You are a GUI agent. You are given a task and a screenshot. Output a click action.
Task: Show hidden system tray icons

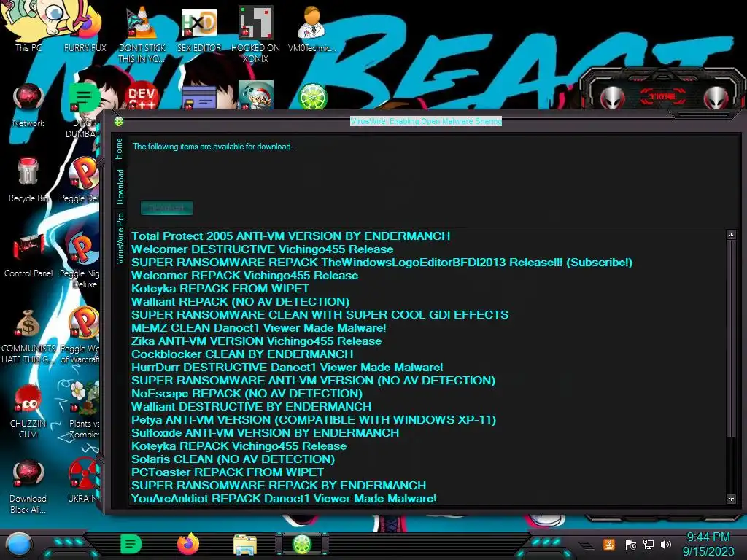point(586,545)
